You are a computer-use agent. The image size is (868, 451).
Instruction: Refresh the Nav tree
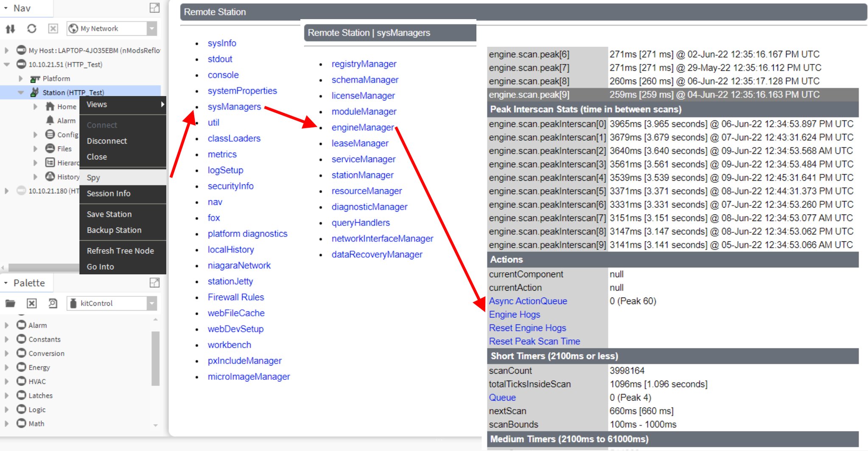tap(31, 28)
